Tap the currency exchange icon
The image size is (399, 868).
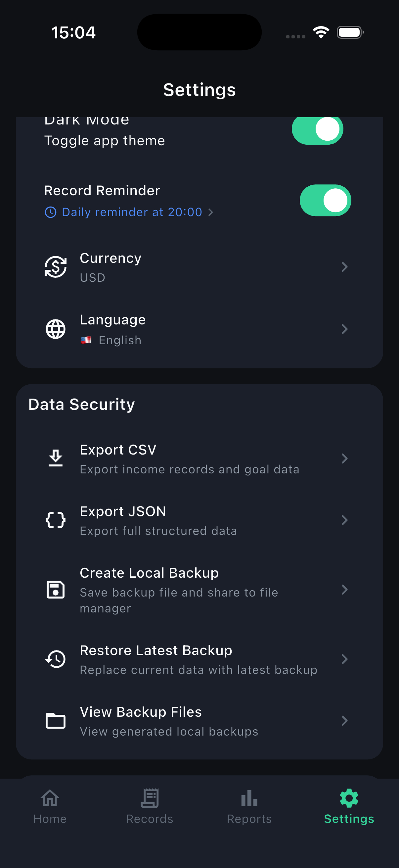(56, 267)
